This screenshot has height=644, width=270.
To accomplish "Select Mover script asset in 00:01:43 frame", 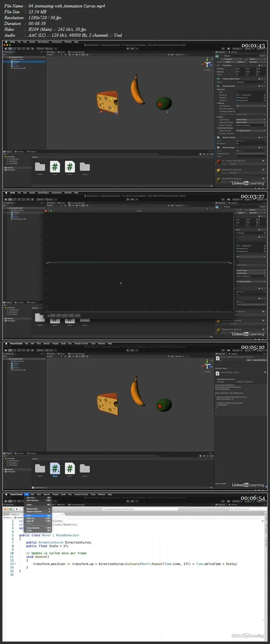I will tap(55, 167).
